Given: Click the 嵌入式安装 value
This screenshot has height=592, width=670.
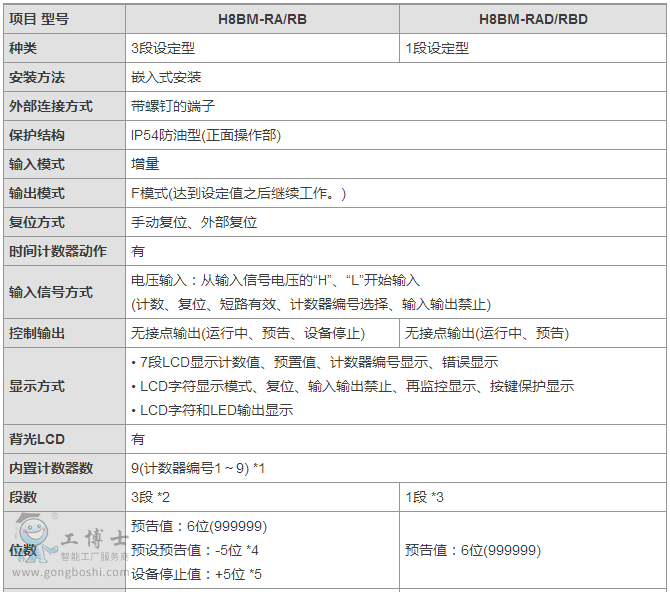Looking at the screenshot, I should 166,77.
